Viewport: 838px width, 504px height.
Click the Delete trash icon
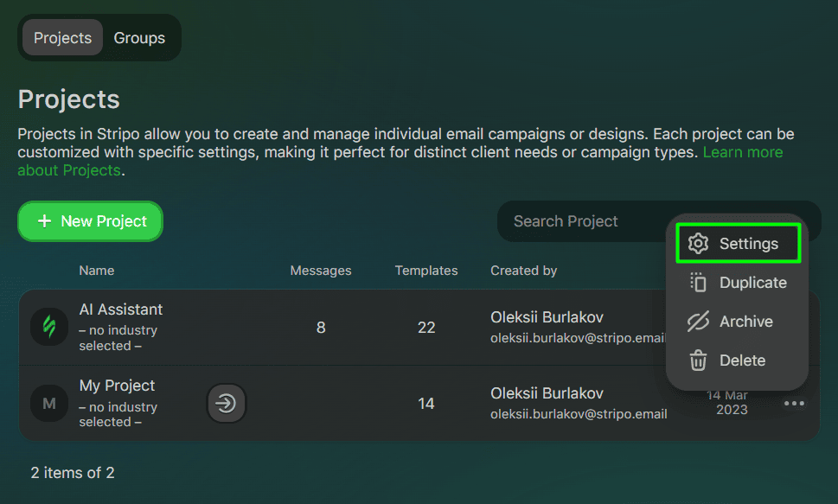698,360
